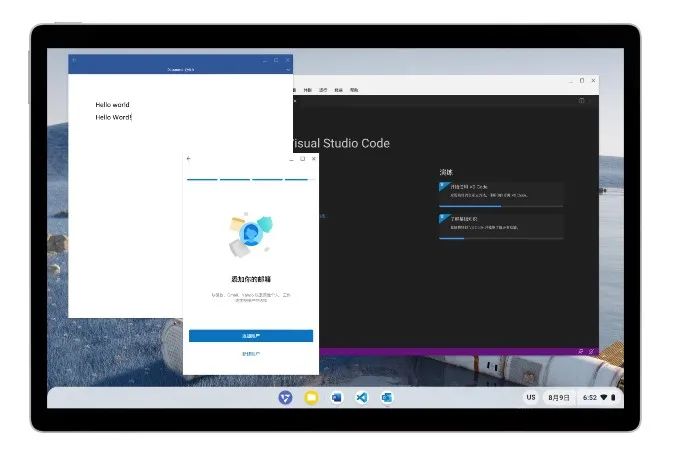Click the 添加你的邮箱 heading in Outlook
This screenshot has height=455, width=674.
251,279
